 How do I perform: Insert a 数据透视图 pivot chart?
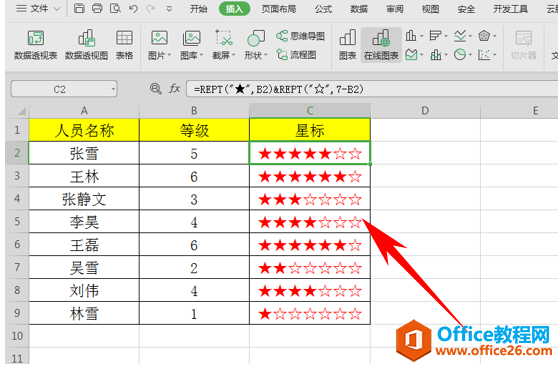87,45
